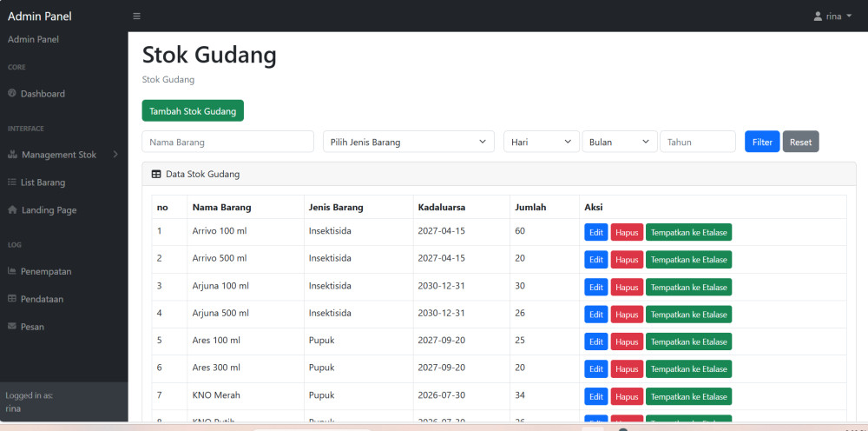The height and width of the screenshot is (431, 868).
Task: Click the Landing Page home icon
Action: [12, 210]
